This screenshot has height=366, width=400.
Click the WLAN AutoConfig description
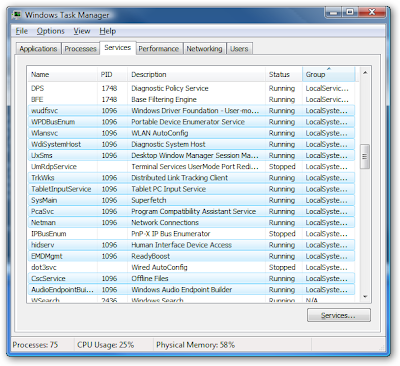[160, 133]
